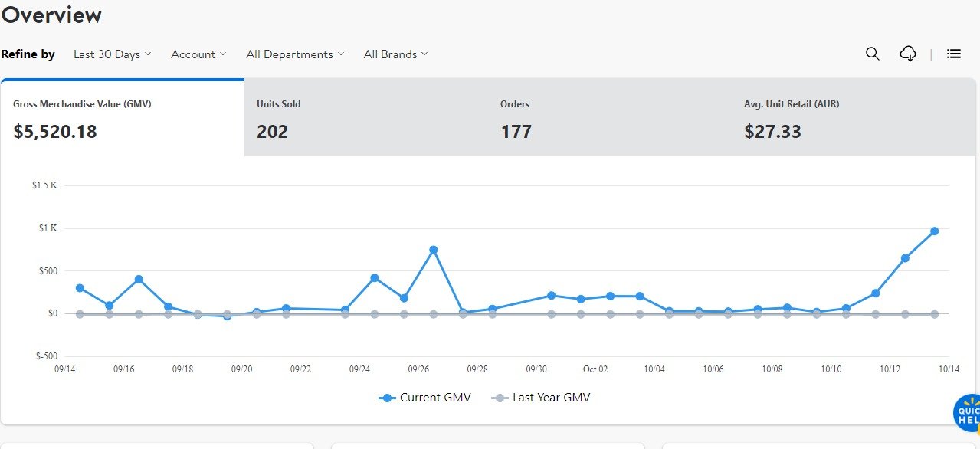980x449 pixels.
Task: Open the Quick Help badge
Action: [968, 415]
